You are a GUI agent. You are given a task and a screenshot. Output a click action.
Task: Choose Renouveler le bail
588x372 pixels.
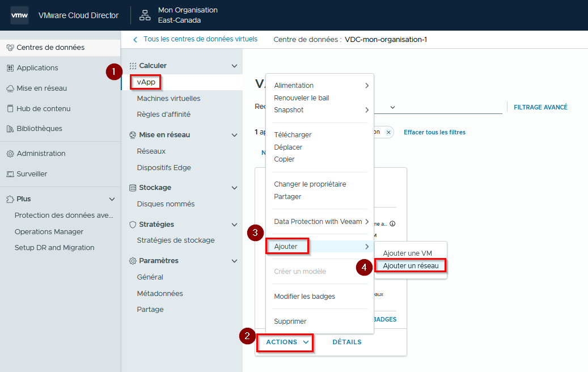(x=302, y=98)
